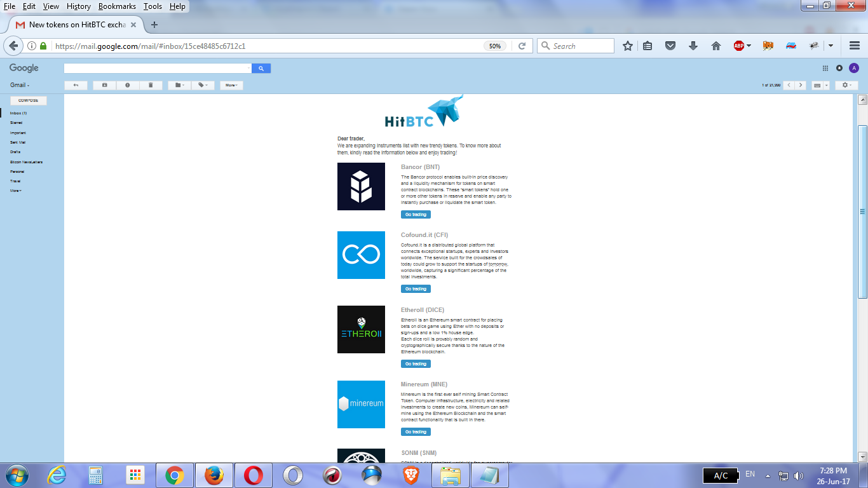
Task: Open the Move to folder dropdown
Action: coord(179,85)
